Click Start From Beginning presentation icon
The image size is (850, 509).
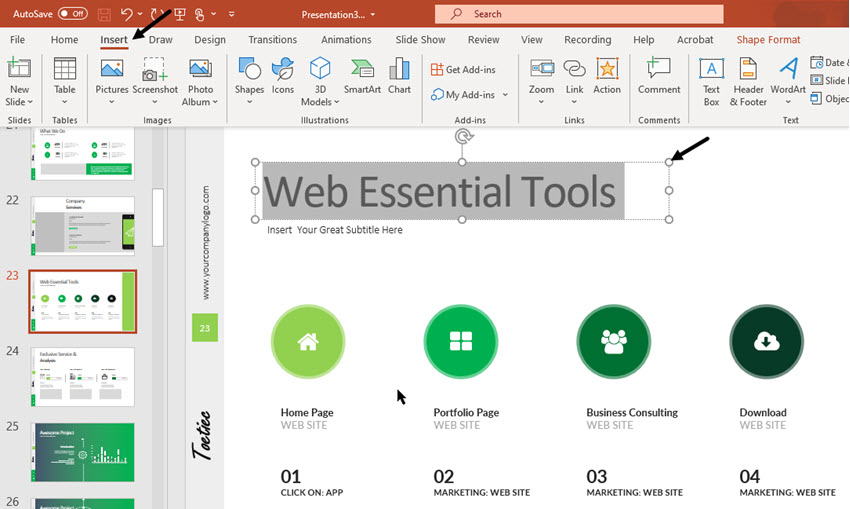coord(180,14)
